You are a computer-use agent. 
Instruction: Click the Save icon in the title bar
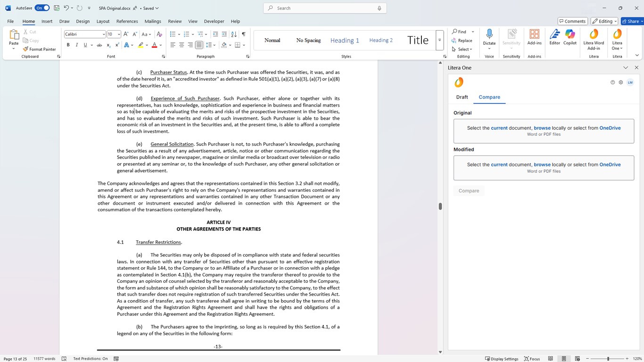click(x=57, y=8)
